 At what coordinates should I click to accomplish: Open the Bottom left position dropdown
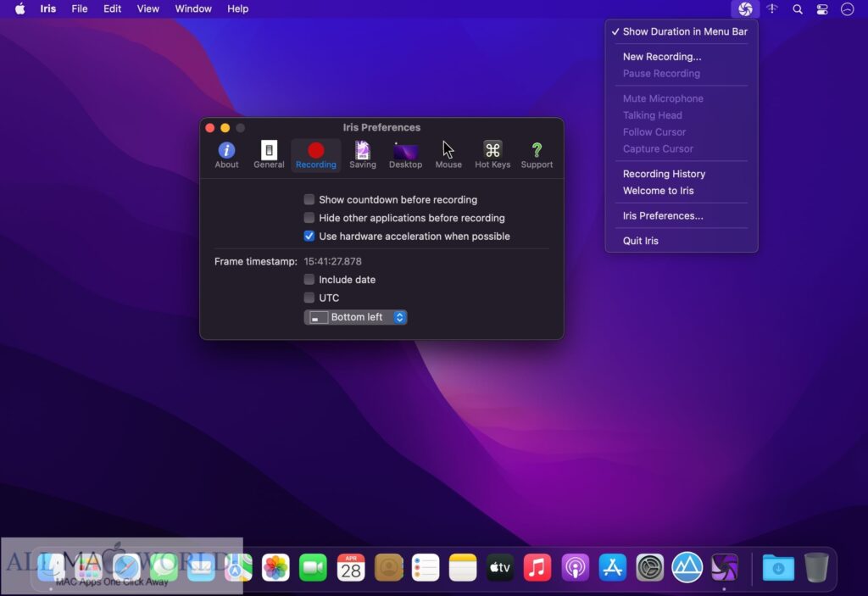[355, 317]
